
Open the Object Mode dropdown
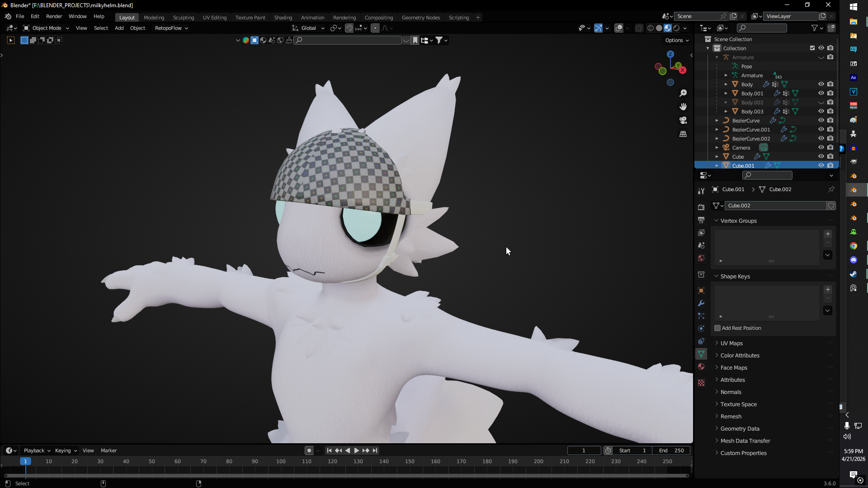click(46, 28)
